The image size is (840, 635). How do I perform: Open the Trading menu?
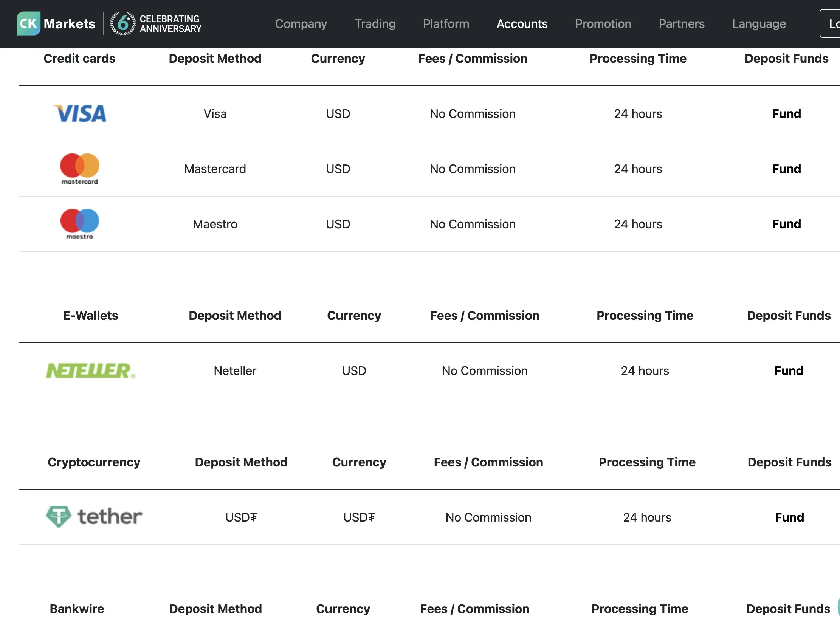click(x=375, y=24)
